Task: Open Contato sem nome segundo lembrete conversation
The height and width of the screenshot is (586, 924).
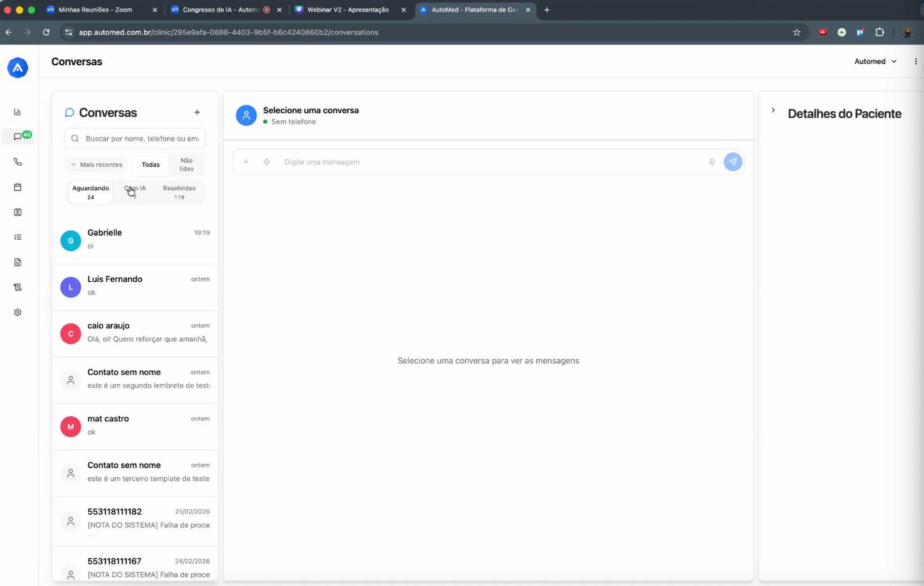Action: [135, 379]
